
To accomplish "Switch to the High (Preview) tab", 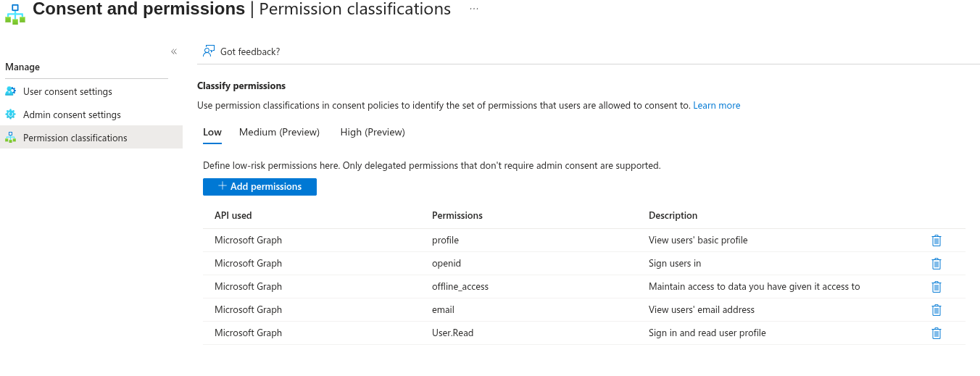I will 373,132.
